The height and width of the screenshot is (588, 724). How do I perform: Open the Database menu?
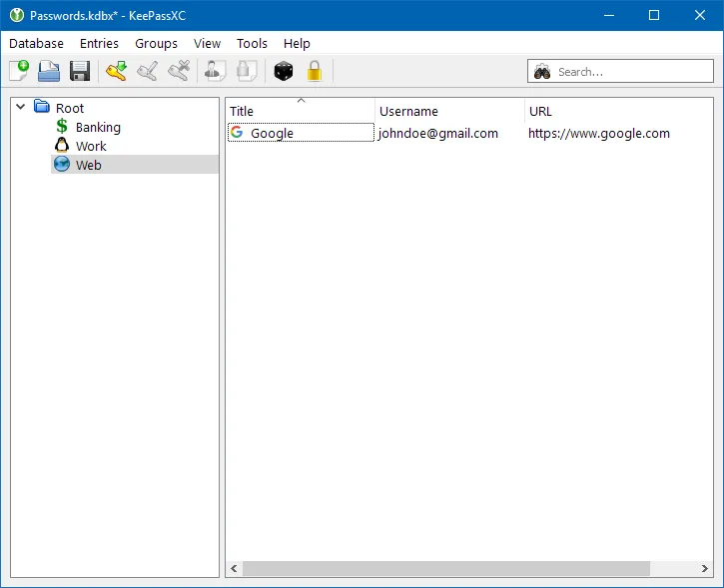click(x=36, y=43)
